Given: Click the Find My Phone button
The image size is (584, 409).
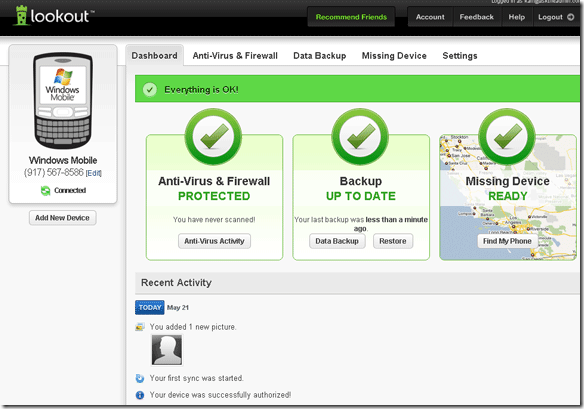Looking at the screenshot, I should point(507,241).
